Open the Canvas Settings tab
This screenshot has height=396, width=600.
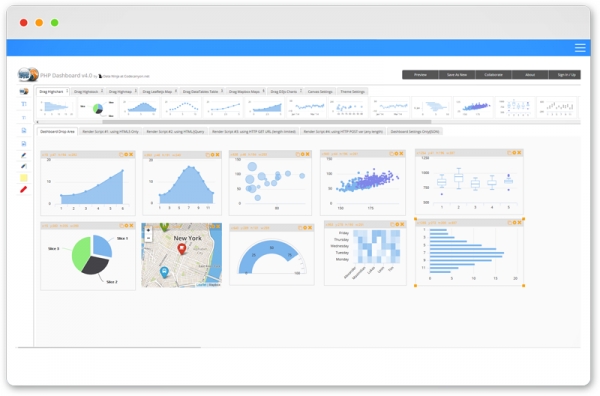click(x=320, y=91)
